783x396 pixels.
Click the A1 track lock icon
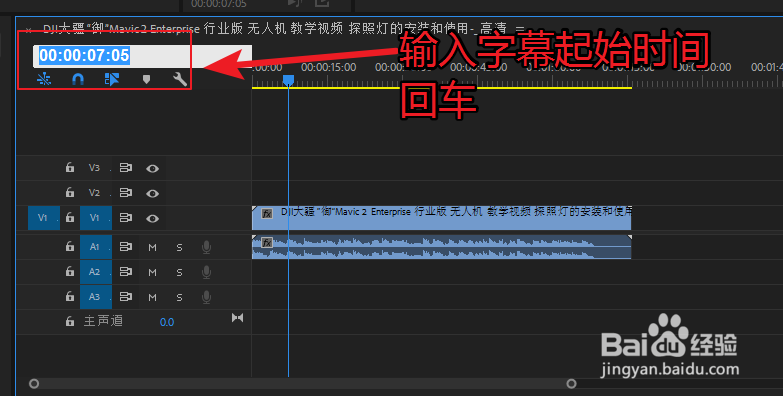(x=70, y=247)
